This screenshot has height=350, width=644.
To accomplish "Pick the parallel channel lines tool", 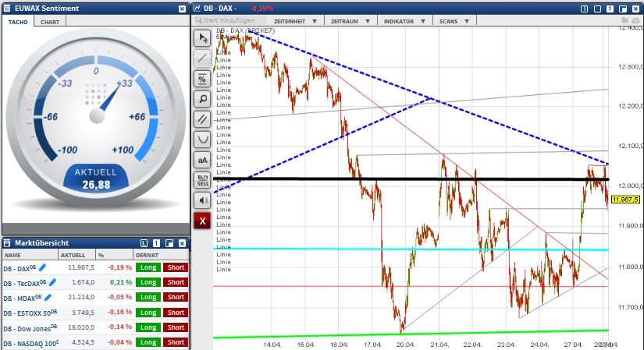I will (202, 119).
